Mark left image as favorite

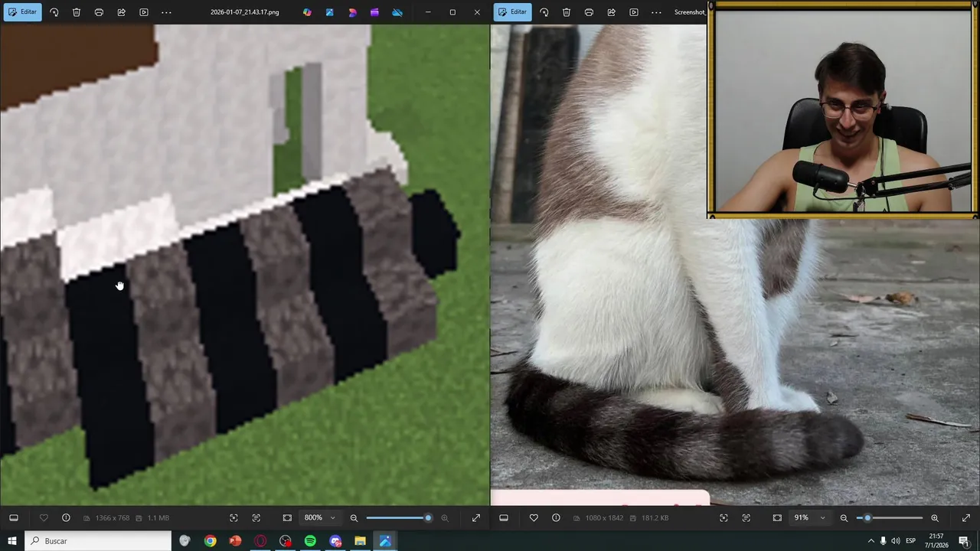pyautogui.click(x=44, y=518)
